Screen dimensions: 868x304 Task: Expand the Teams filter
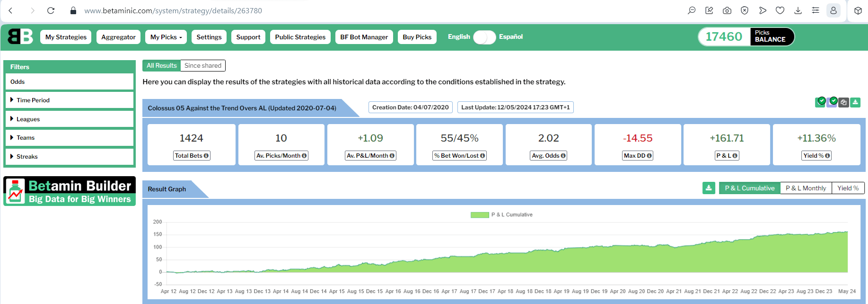point(70,138)
